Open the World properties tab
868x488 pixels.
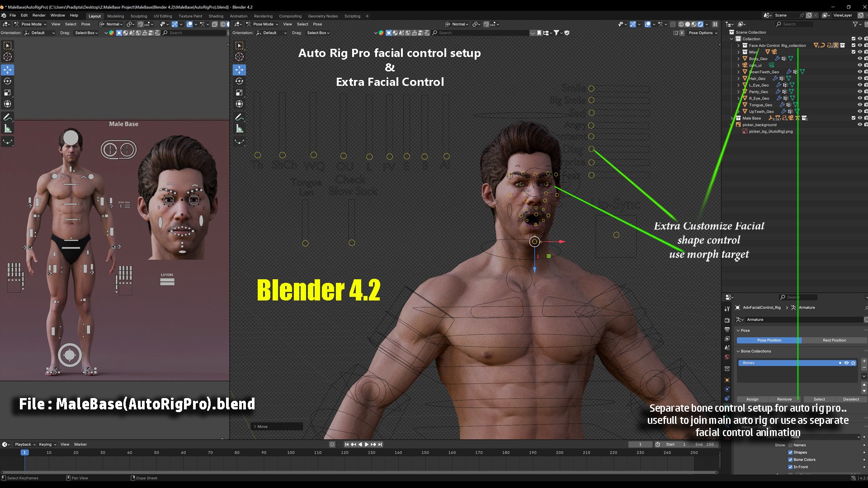(x=727, y=357)
